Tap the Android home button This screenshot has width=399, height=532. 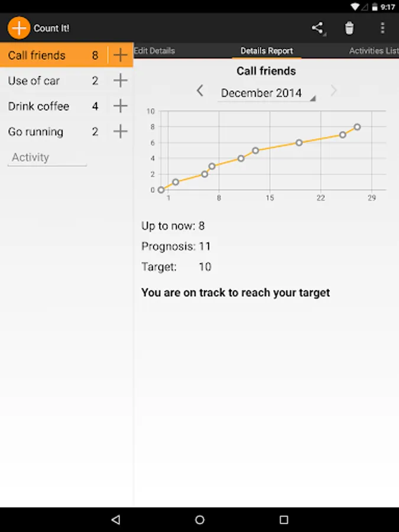click(x=200, y=520)
